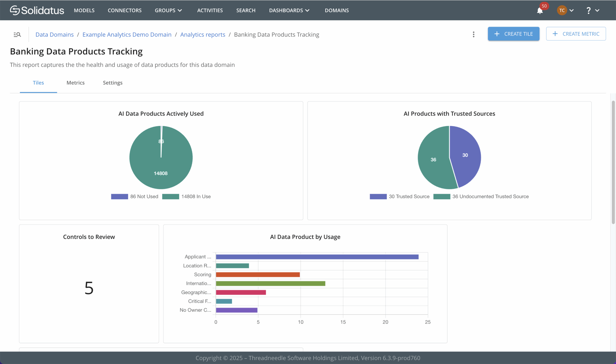The height and width of the screenshot is (364, 616).
Task: Open the help question mark icon
Action: pyautogui.click(x=588, y=10)
